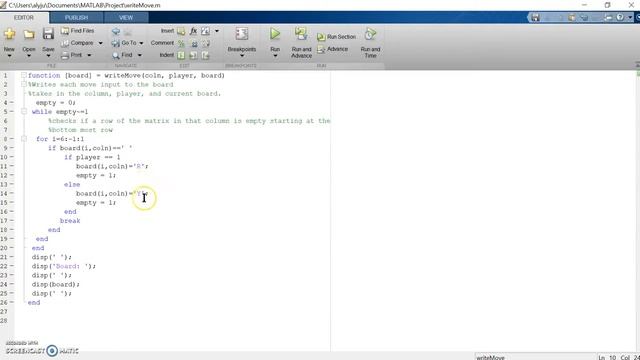This screenshot has height=360, width=640.
Task: Click the Run and Time icon
Action: [370, 34]
